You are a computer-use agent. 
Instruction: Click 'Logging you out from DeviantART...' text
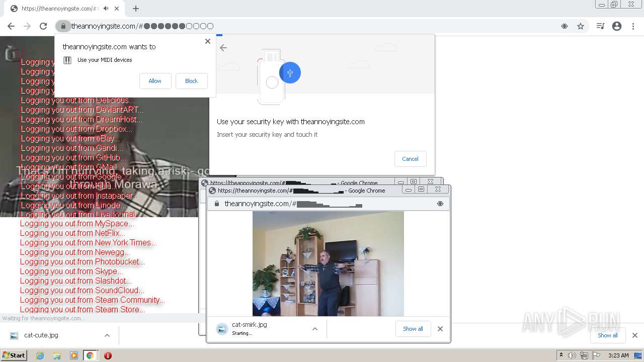[82, 110]
